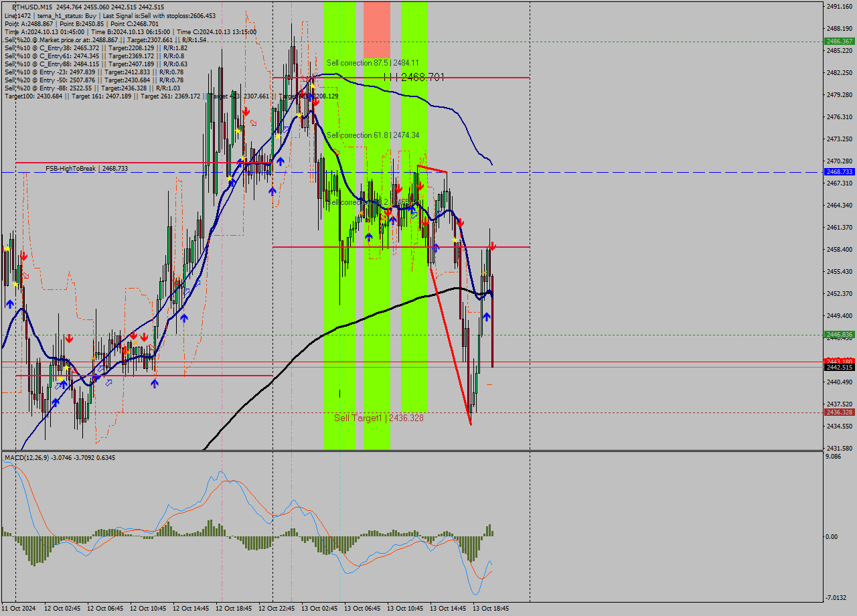
Task: Click the 2482.250 price axis value
Action: pyautogui.click(x=840, y=73)
